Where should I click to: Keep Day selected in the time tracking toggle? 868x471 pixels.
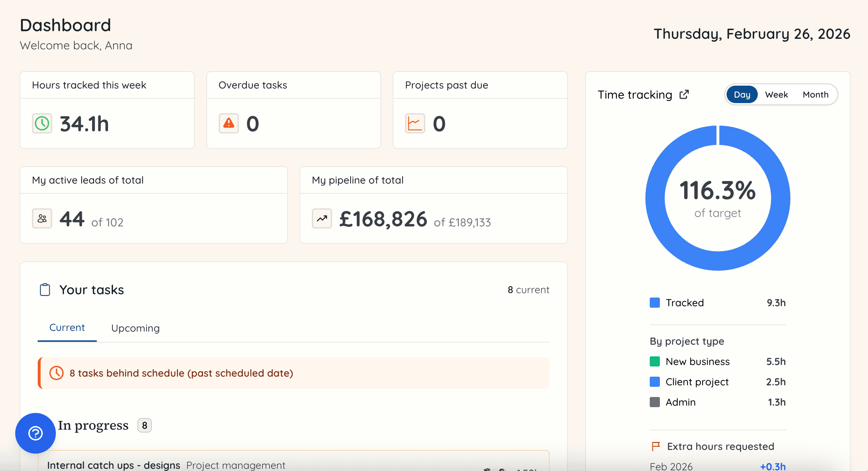tap(742, 94)
